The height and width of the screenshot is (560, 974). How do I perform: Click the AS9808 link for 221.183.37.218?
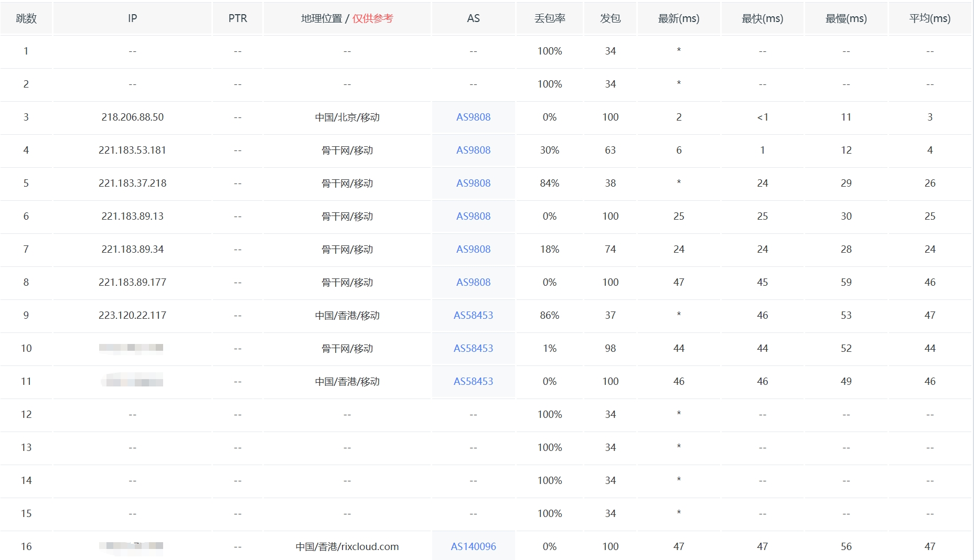coord(473,183)
